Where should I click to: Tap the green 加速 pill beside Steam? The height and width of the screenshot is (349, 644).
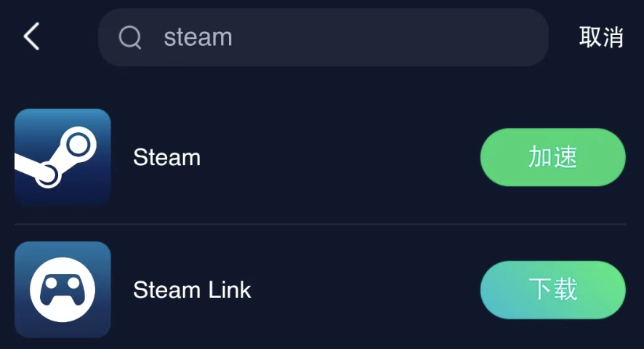[x=553, y=157]
